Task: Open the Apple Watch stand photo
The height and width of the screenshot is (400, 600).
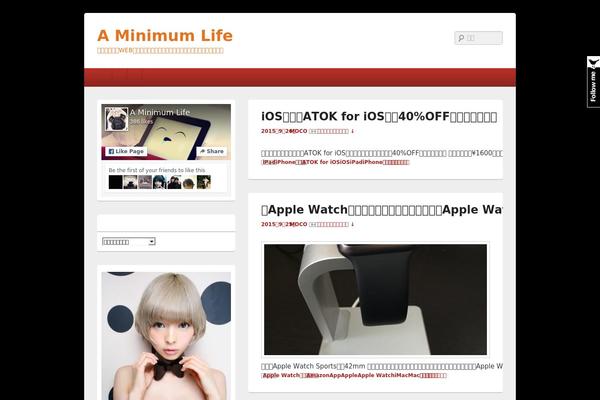Action: (x=375, y=299)
